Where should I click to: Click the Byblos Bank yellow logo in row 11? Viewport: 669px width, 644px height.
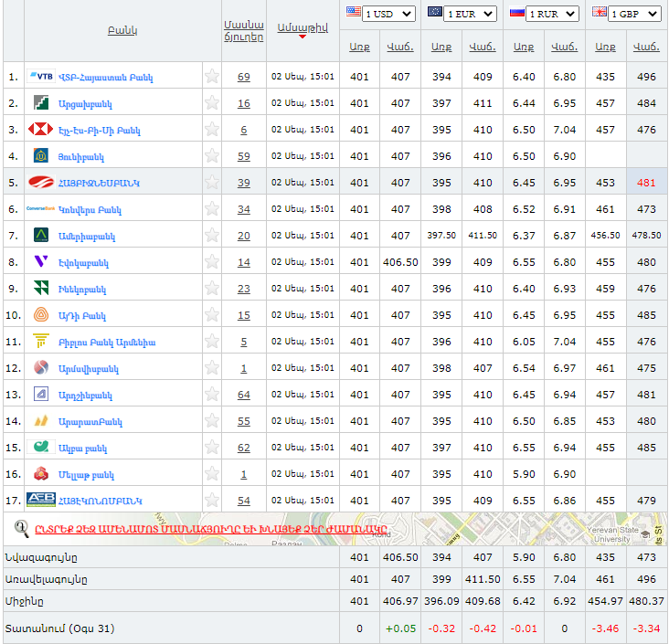[41, 341]
